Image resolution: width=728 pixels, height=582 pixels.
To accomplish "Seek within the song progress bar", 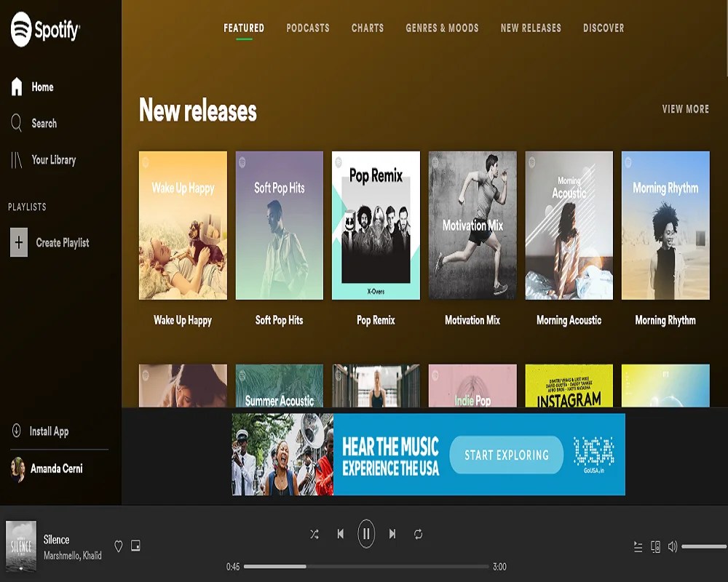I will (x=366, y=566).
